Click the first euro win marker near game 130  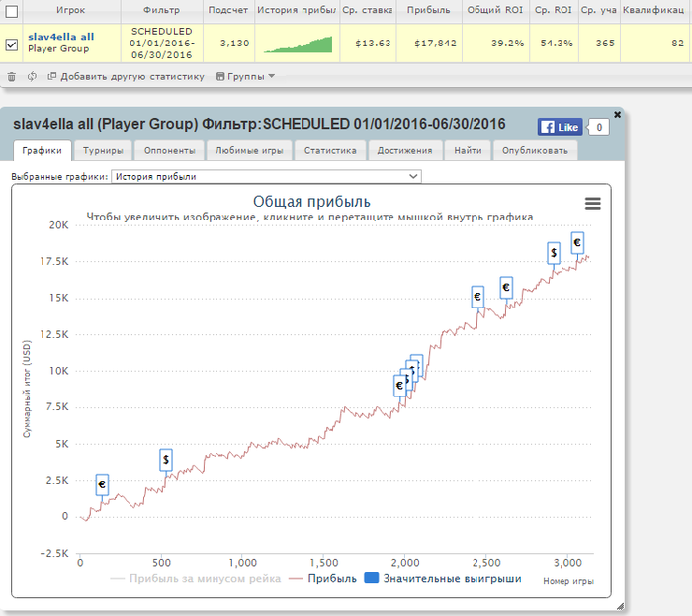[x=102, y=484]
